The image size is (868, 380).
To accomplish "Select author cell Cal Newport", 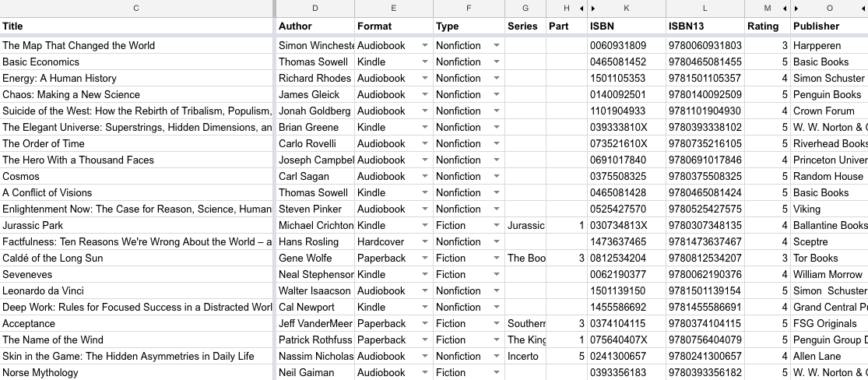I will pos(315,307).
